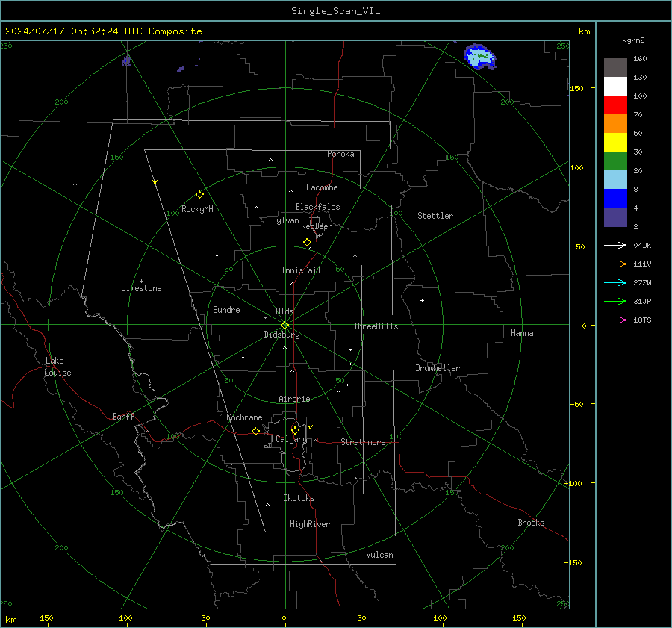Click the Sylvan label
672x628 pixels.
tap(285, 220)
